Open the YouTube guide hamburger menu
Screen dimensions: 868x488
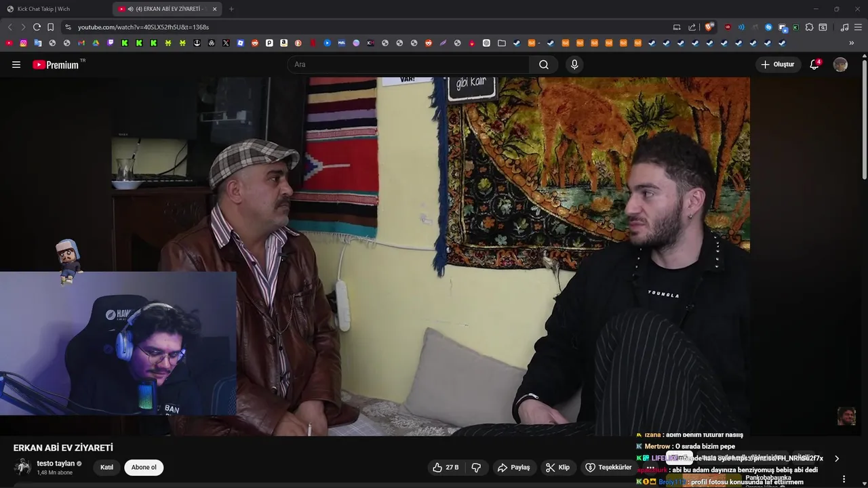click(x=16, y=64)
